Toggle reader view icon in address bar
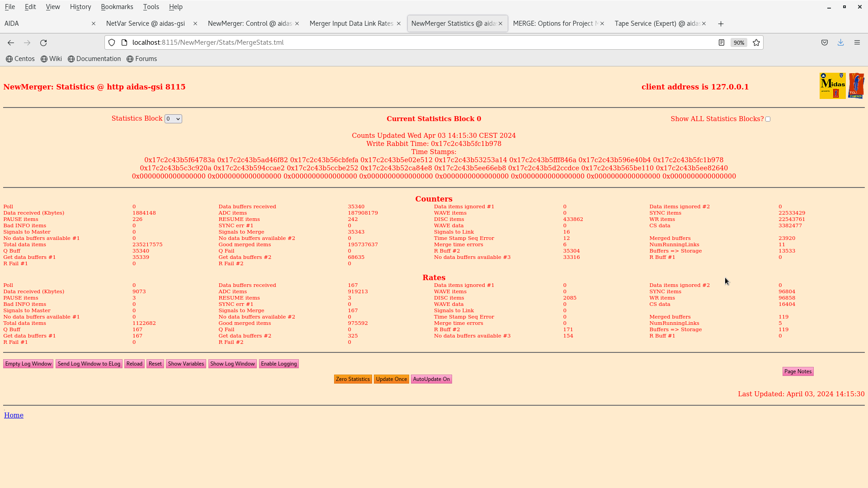Screen dimensions: 868x488 722,42
